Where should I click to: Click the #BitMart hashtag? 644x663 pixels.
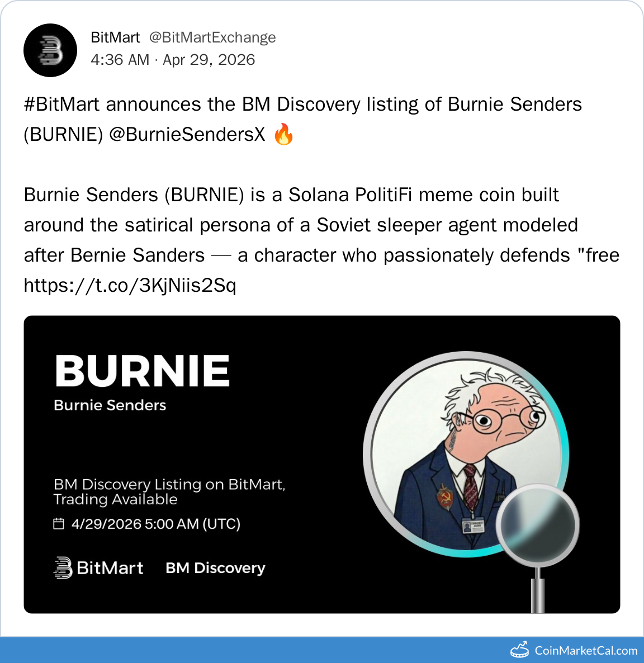[x=61, y=105]
